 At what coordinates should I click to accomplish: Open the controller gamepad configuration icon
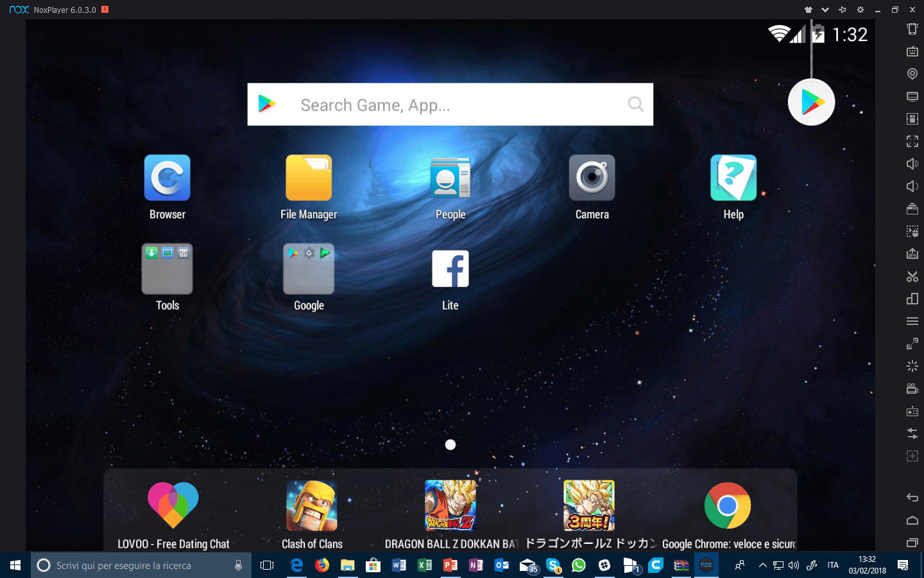pos(912,411)
